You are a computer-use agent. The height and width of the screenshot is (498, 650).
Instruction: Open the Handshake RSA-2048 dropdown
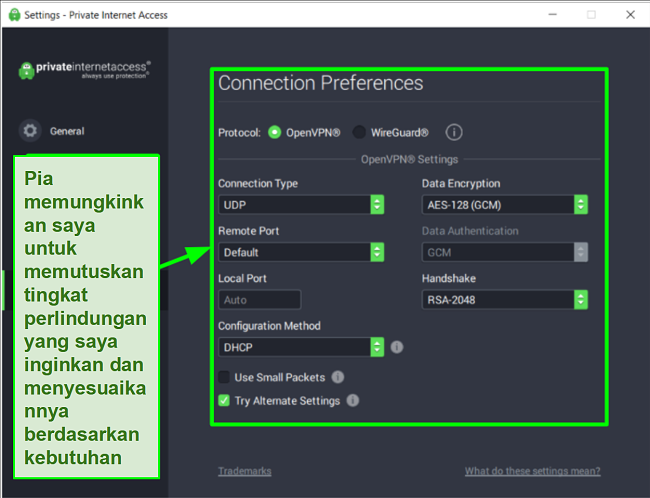pos(504,300)
